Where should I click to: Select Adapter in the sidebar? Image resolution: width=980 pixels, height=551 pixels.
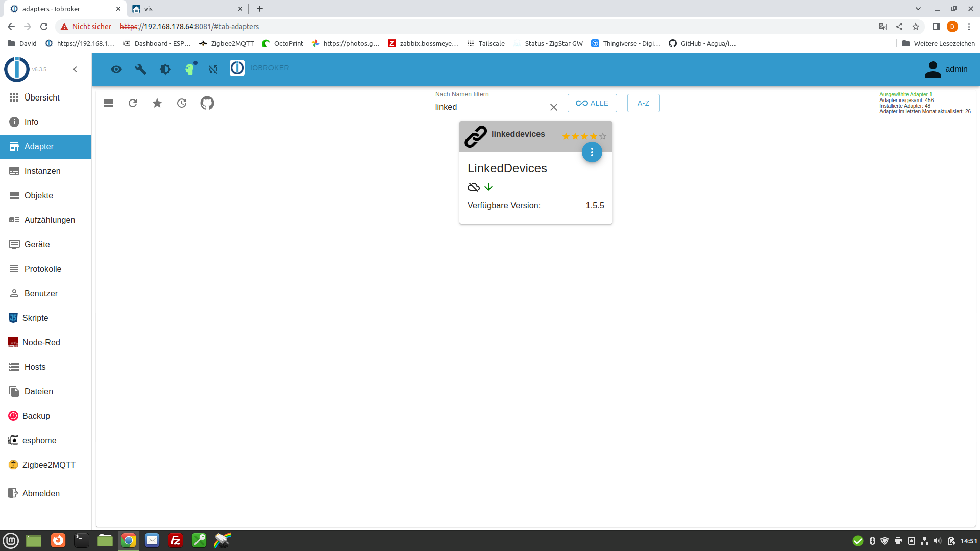(46, 146)
